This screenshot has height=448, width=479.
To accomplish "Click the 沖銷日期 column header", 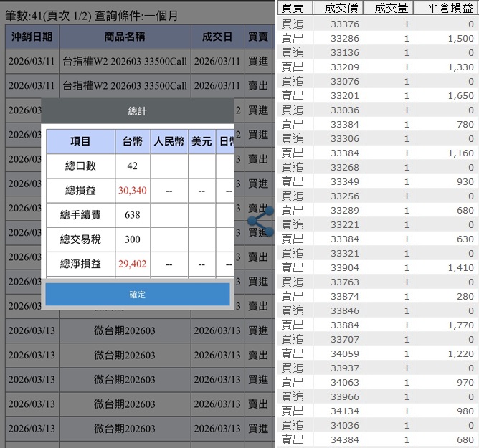I will [32, 37].
